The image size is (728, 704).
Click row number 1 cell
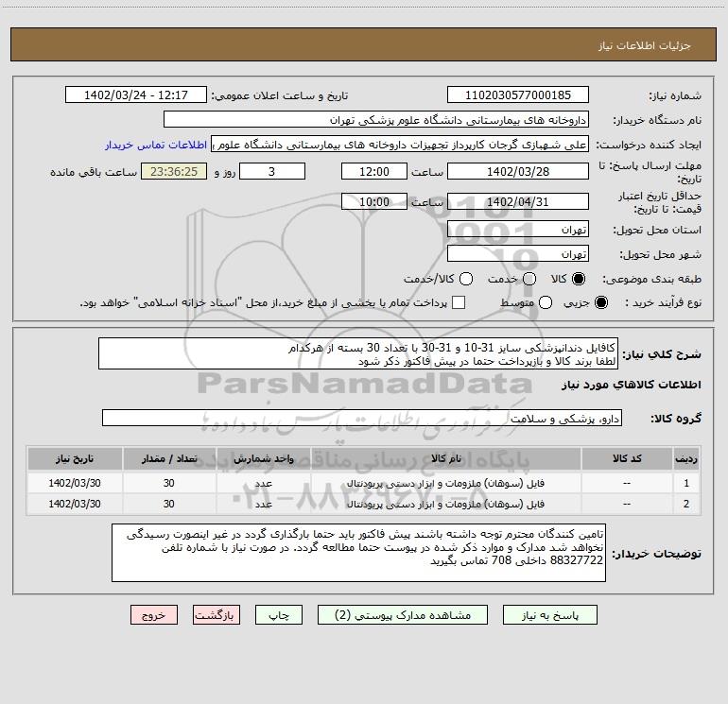(x=686, y=483)
